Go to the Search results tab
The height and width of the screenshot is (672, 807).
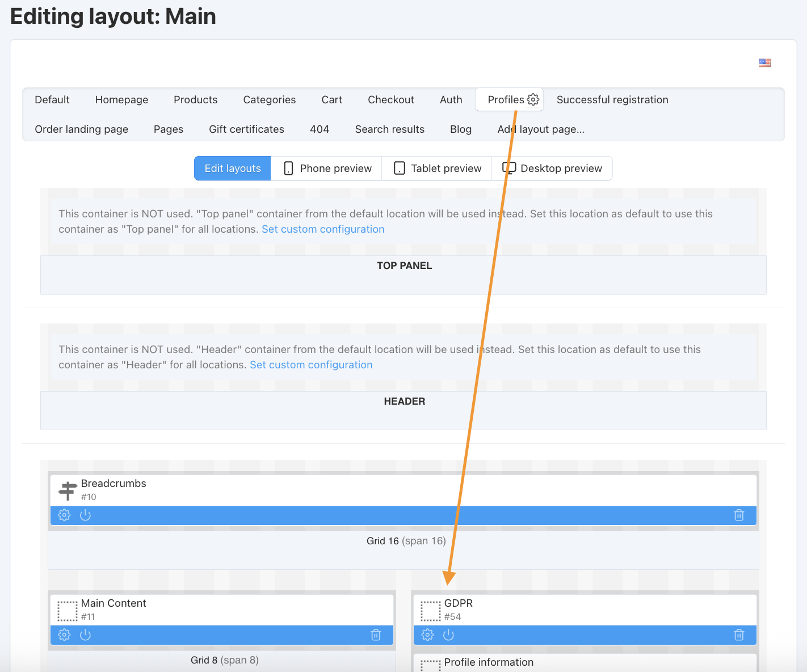pos(390,129)
